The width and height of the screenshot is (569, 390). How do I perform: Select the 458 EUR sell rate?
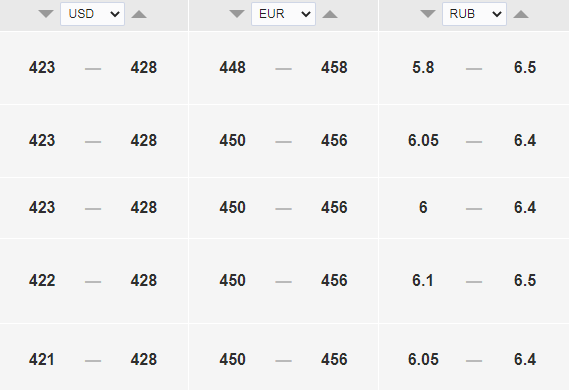(334, 67)
